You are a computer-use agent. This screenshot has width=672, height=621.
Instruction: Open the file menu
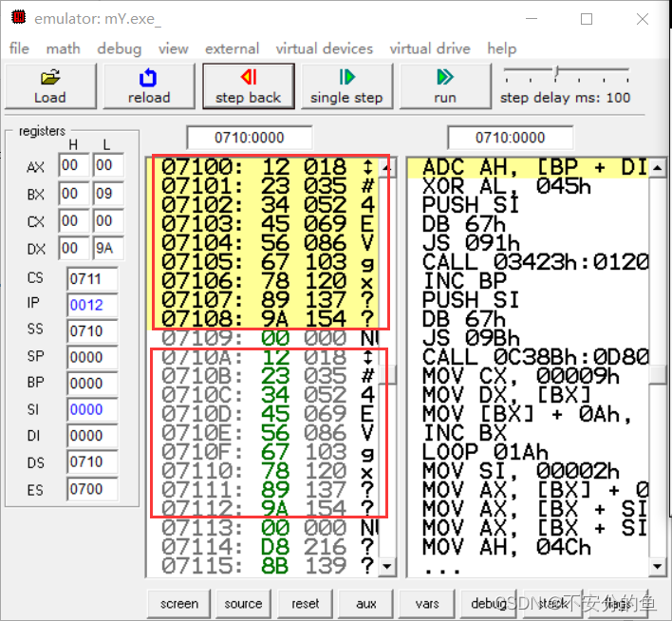tap(19, 48)
